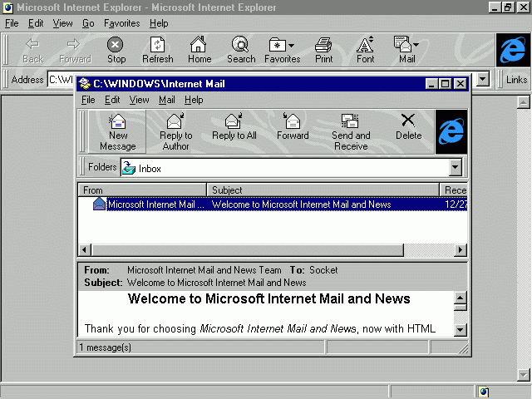
Task: Select the Welcome to Microsoft Internet Mail row
Action: click(x=273, y=204)
